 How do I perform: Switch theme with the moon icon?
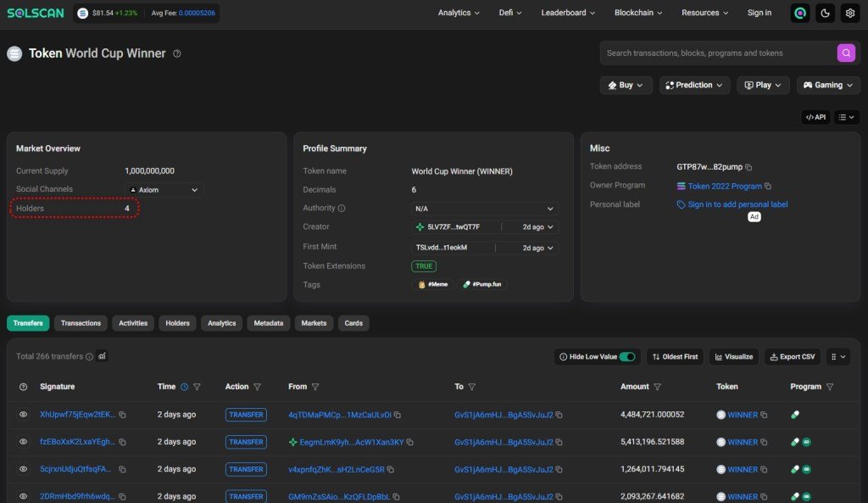pyautogui.click(x=825, y=13)
